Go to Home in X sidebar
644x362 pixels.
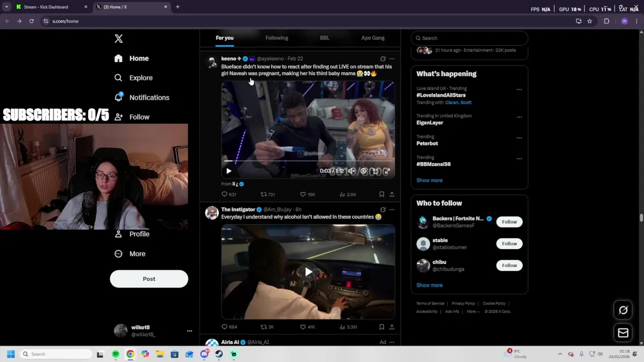[x=131, y=58]
